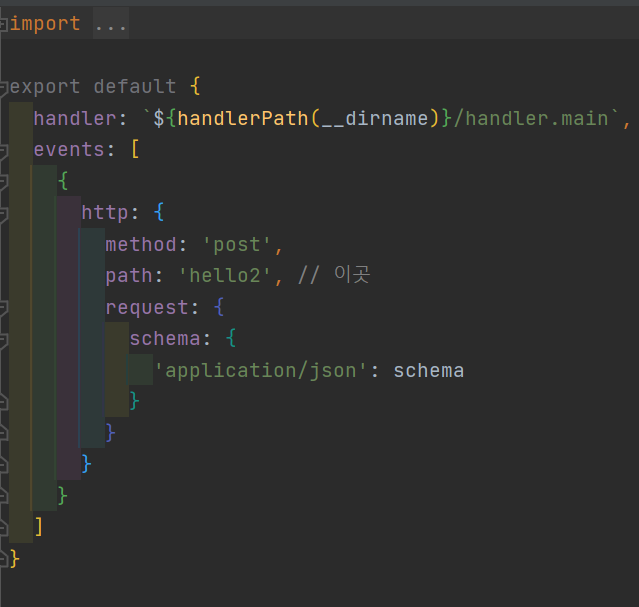Click the 'default' keyword
The height and width of the screenshot is (607, 639).
[x=135, y=86]
